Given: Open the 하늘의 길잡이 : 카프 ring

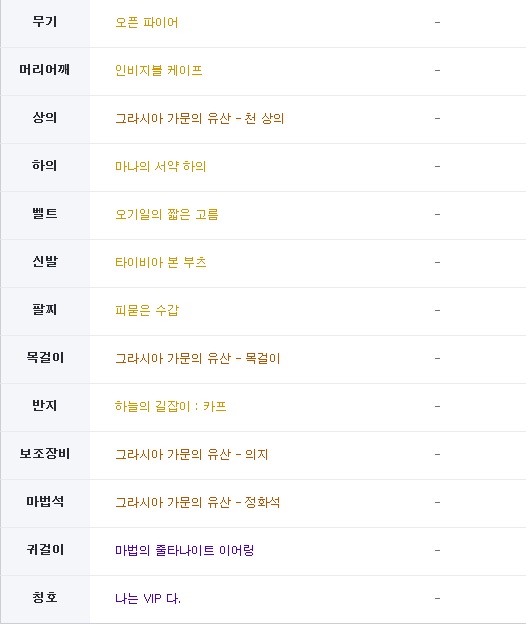Looking at the screenshot, I should pyautogui.click(x=171, y=406).
